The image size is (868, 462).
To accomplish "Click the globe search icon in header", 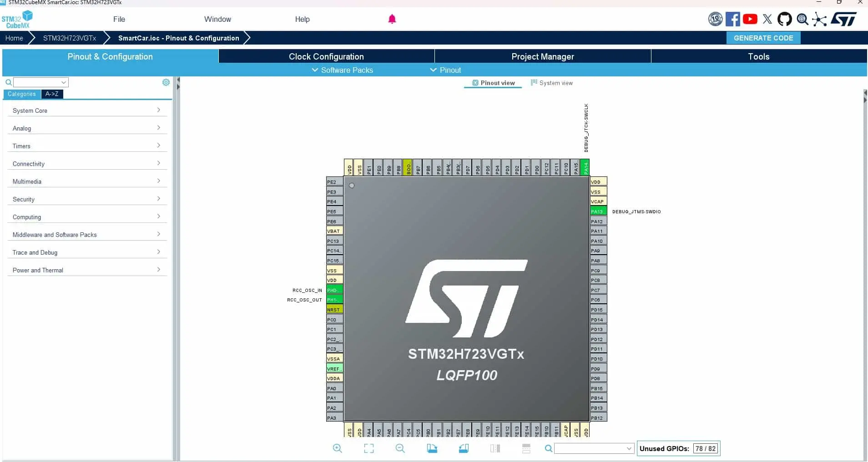I will [802, 19].
